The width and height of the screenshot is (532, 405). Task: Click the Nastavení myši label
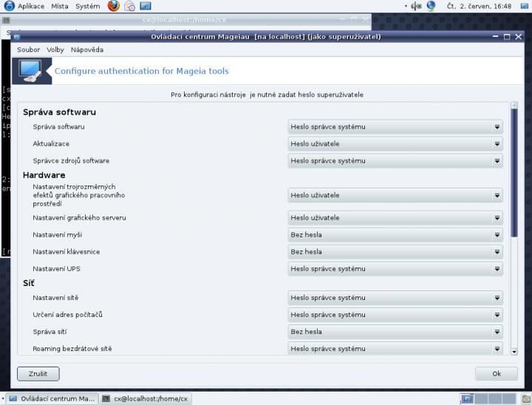coord(58,234)
